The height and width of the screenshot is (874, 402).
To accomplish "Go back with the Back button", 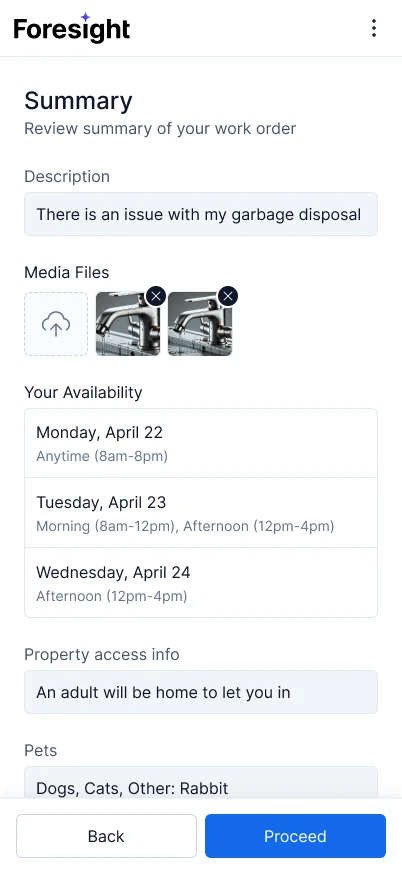I will click(x=106, y=836).
